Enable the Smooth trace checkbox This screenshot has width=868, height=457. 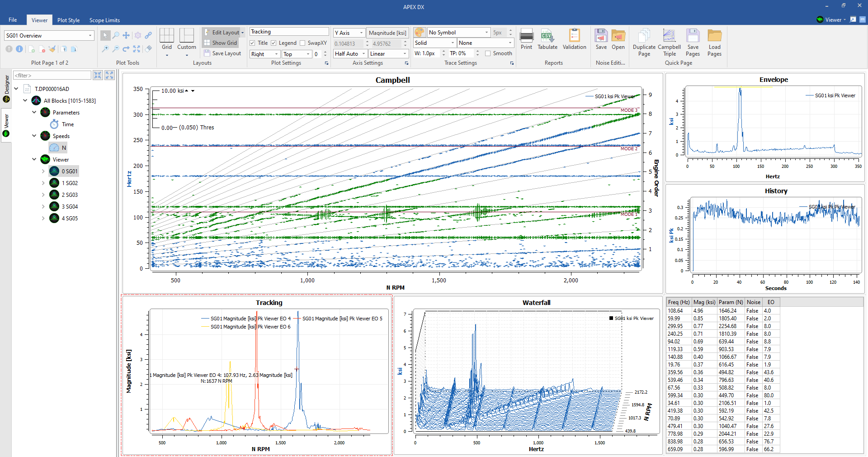[488, 53]
